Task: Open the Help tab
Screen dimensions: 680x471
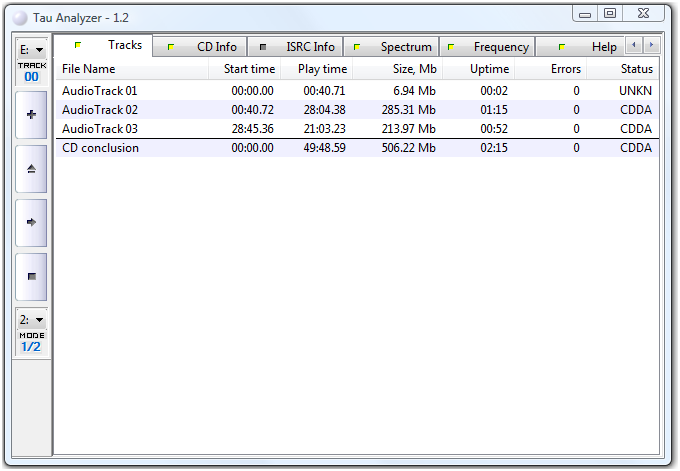Action: coord(590,47)
